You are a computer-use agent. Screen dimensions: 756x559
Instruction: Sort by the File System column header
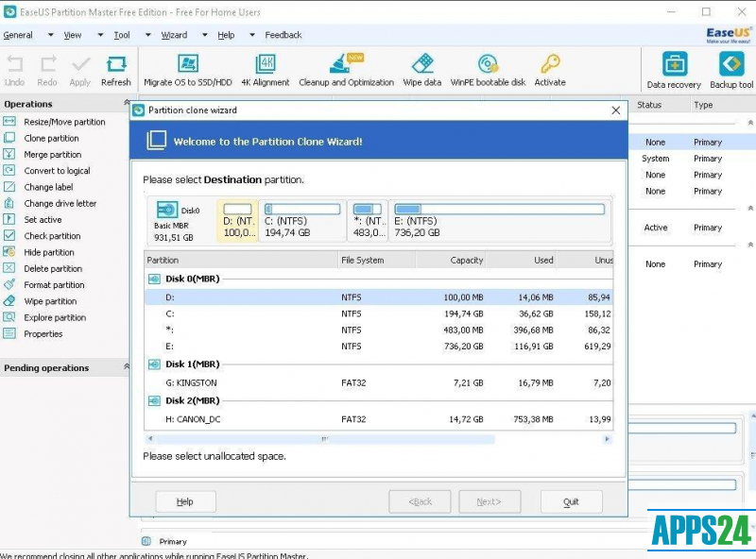click(x=377, y=261)
